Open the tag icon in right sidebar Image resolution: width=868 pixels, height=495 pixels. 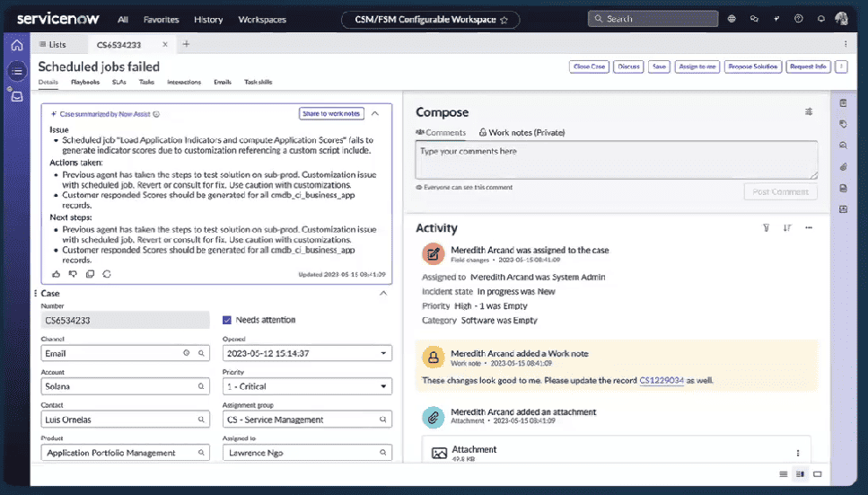coord(843,124)
